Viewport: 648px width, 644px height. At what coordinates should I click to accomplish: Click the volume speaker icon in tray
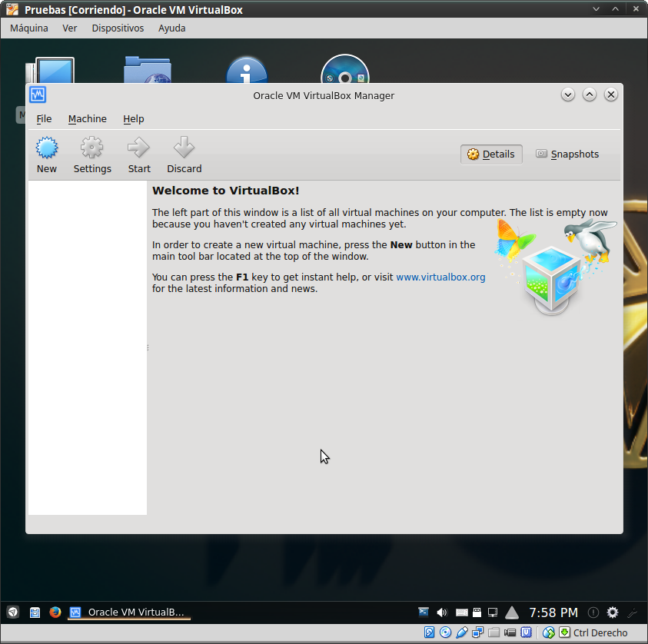click(442, 612)
